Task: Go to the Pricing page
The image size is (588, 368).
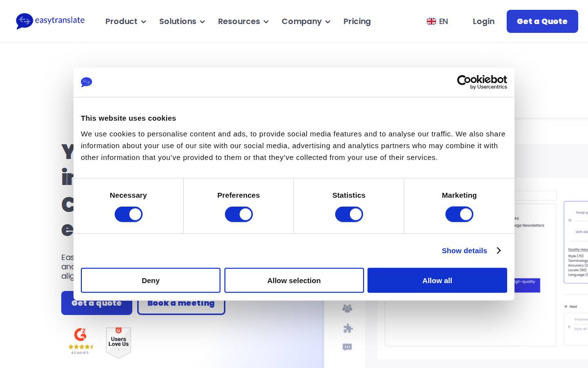Action: coord(357,22)
